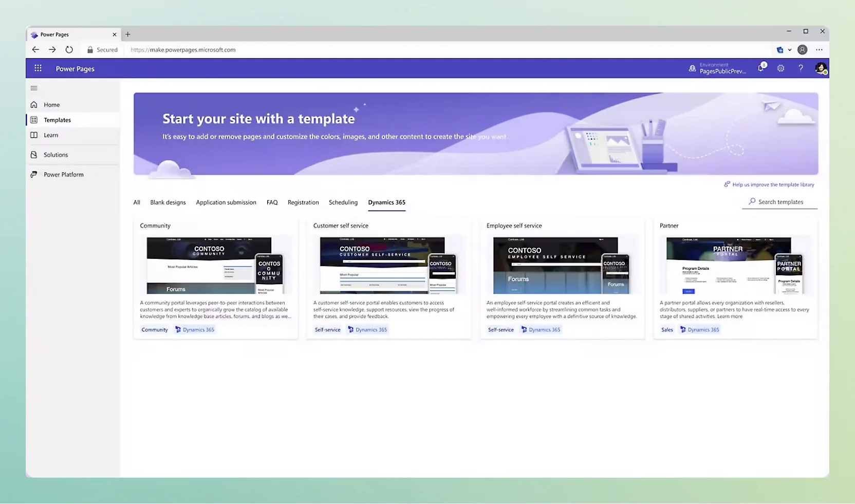Select the Application submission tab

(226, 202)
